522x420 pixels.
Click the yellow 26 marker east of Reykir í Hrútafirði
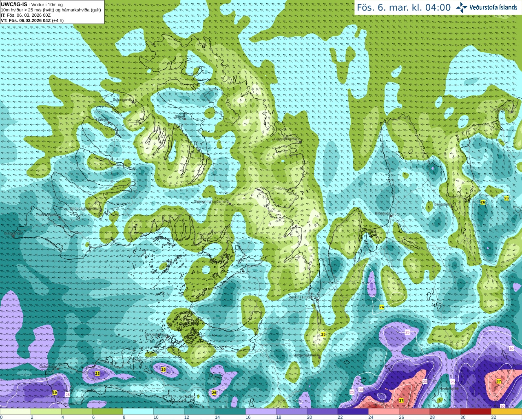(382, 307)
